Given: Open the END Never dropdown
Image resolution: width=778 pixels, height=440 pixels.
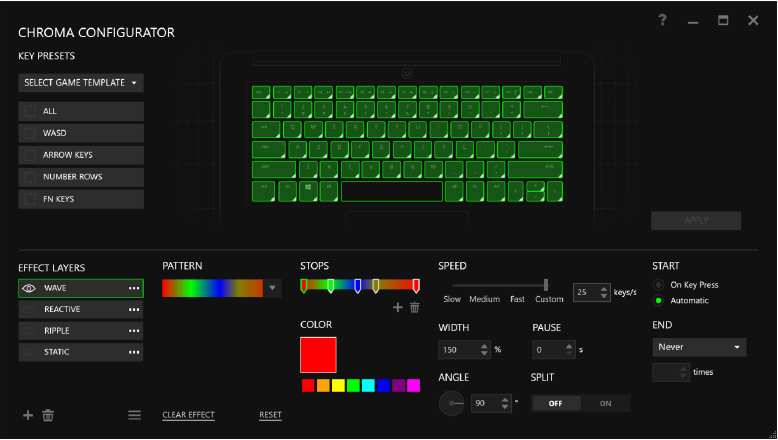Looking at the screenshot, I should [699, 347].
